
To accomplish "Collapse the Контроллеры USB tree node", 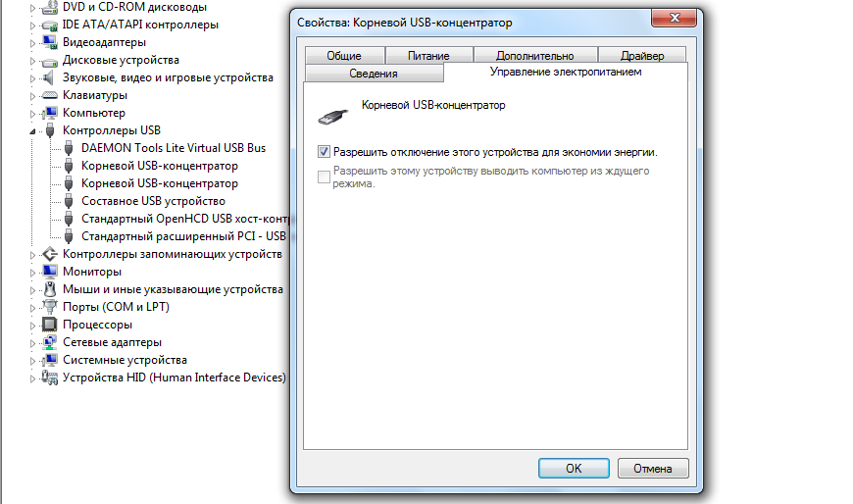I will tap(33, 130).
